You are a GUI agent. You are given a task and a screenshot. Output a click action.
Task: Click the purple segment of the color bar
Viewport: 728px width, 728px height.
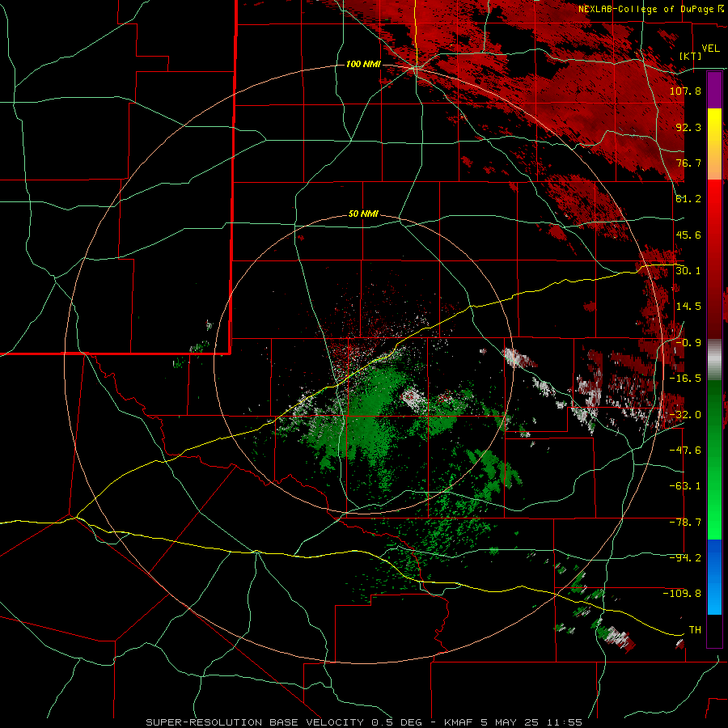coord(714,91)
